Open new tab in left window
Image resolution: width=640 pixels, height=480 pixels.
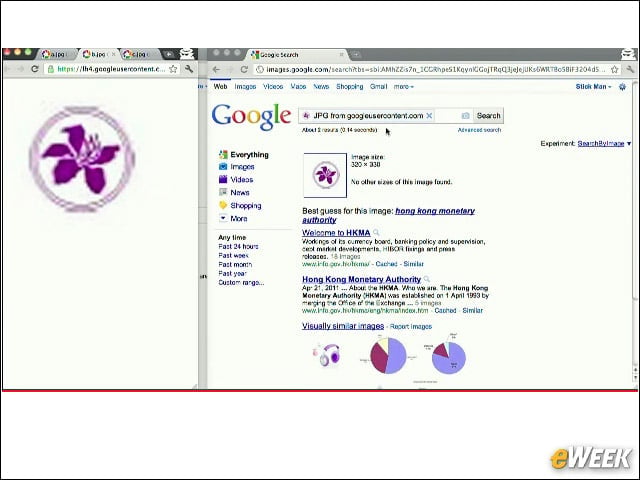168,54
